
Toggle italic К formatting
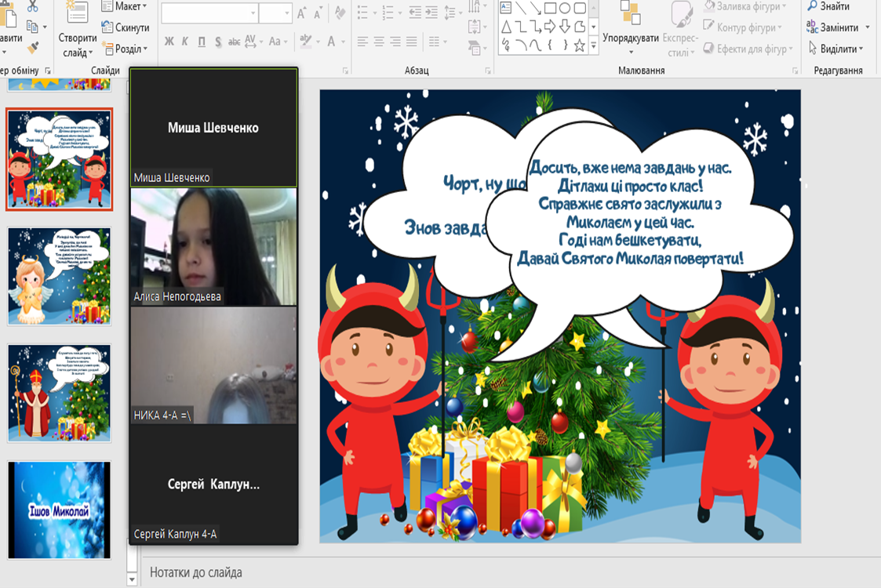(x=185, y=42)
